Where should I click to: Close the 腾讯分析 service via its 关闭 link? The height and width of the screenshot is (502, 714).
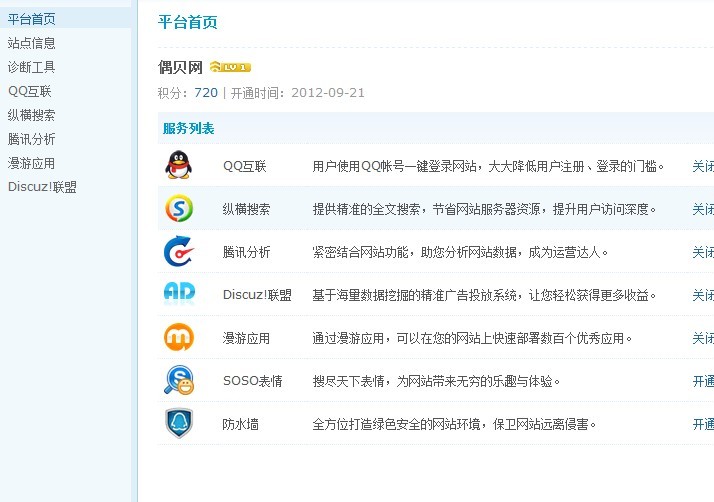703,252
